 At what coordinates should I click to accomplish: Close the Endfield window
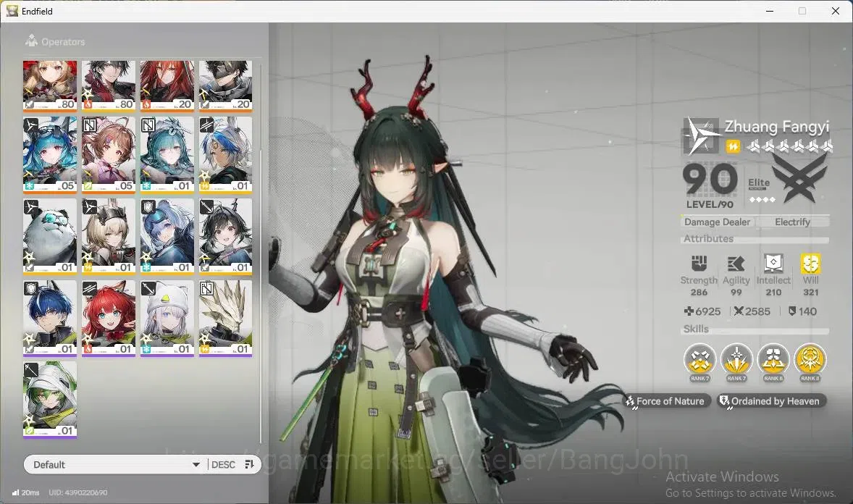(x=836, y=11)
